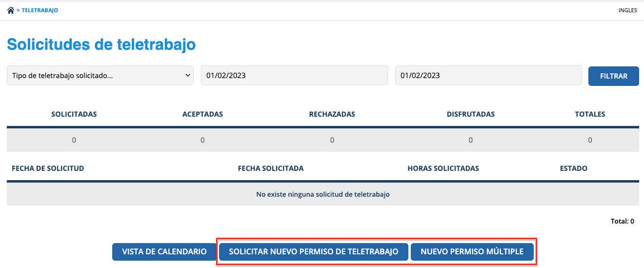Sort by HORAS SOLICITADAS column

pyautogui.click(x=443, y=168)
